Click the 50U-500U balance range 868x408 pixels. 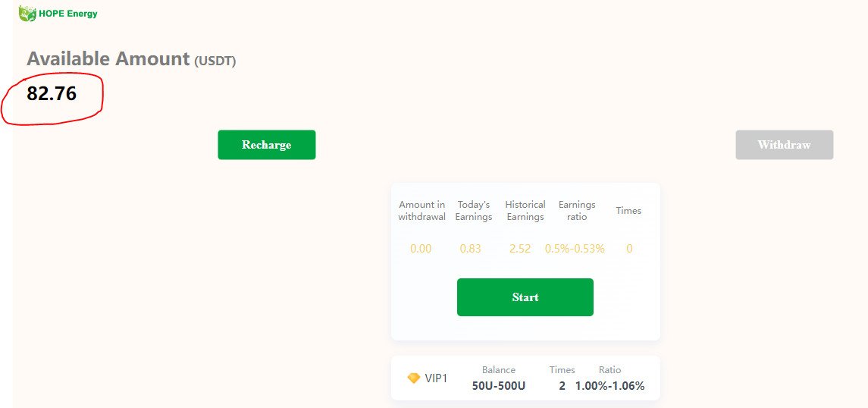(x=499, y=386)
